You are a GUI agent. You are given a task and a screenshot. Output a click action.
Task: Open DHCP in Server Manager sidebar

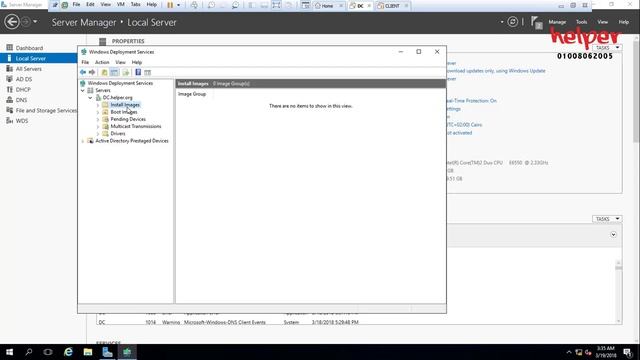tap(23, 89)
